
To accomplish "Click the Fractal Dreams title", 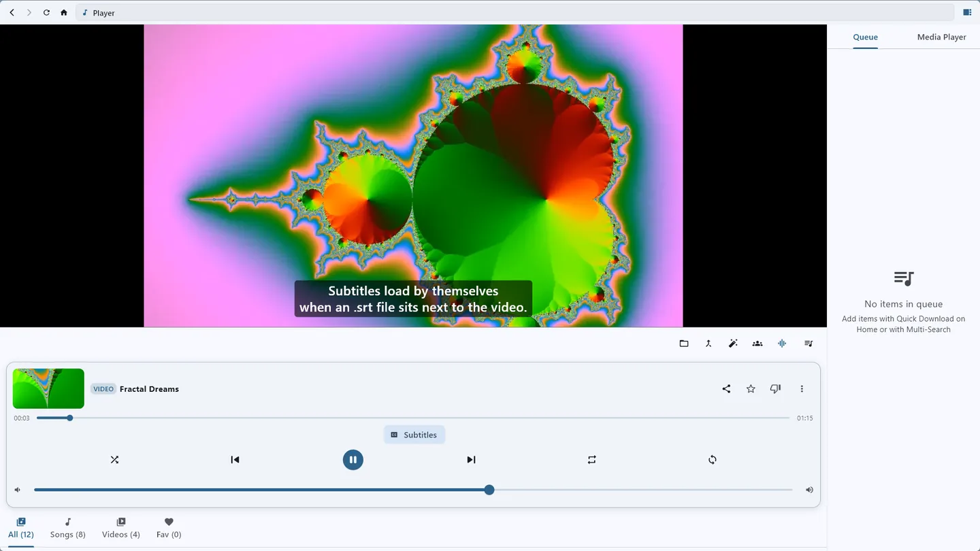I will coord(149,389).
